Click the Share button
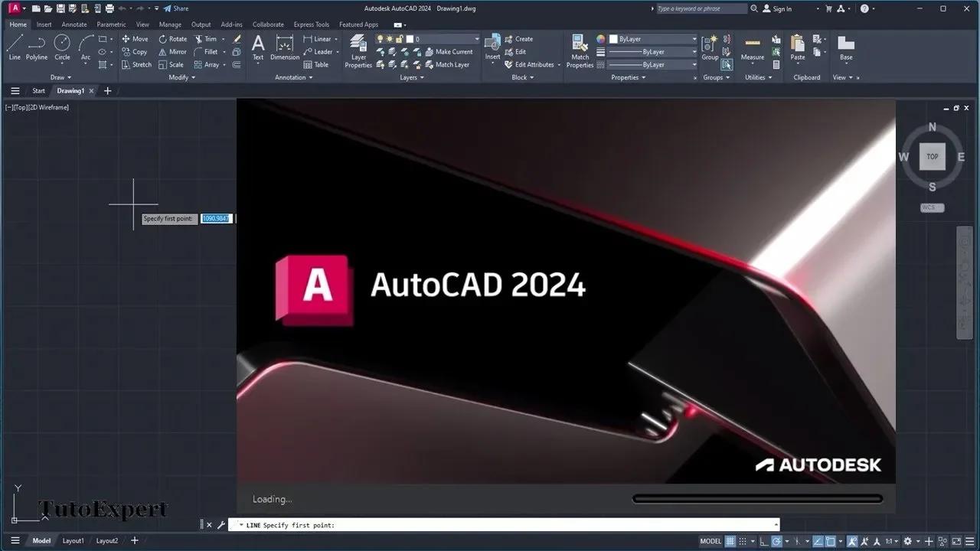Image resolution: width=980 pixels, height=551 pixels. pos(175,8)
